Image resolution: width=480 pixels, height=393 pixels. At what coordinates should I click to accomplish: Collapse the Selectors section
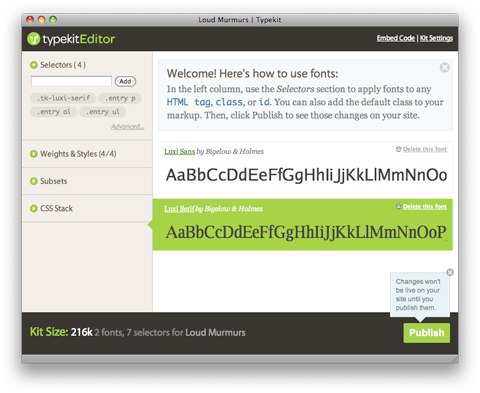pos(33,65)
